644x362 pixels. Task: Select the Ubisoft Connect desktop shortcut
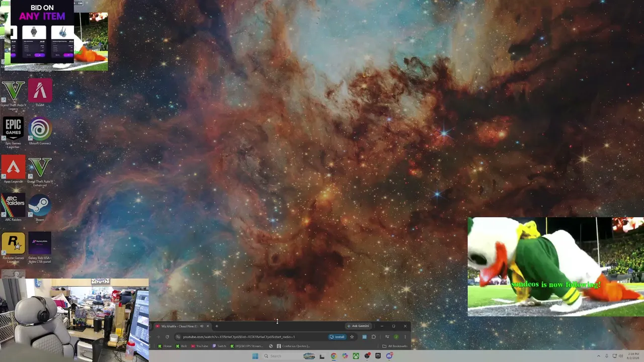click(40, 132)
